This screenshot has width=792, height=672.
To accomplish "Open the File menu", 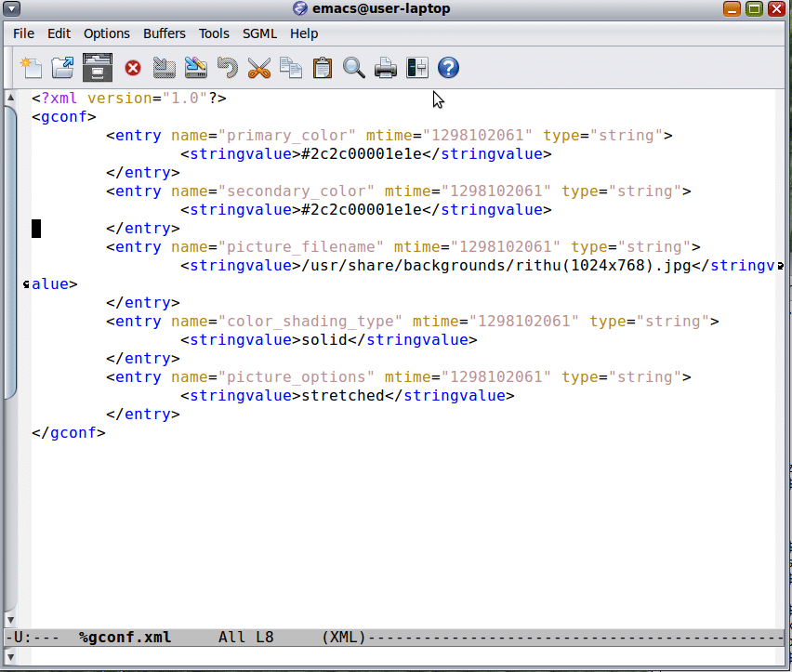I will (23, 33).
